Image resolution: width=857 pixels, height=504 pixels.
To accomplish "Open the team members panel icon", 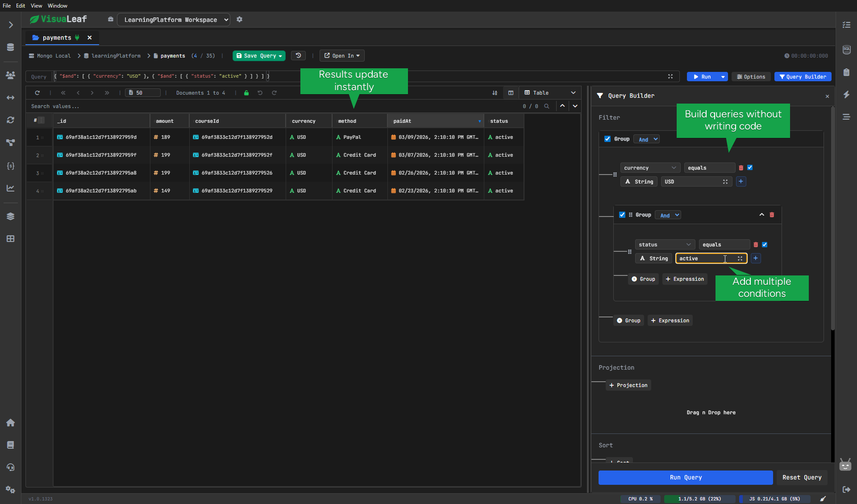I will point(11,75).
